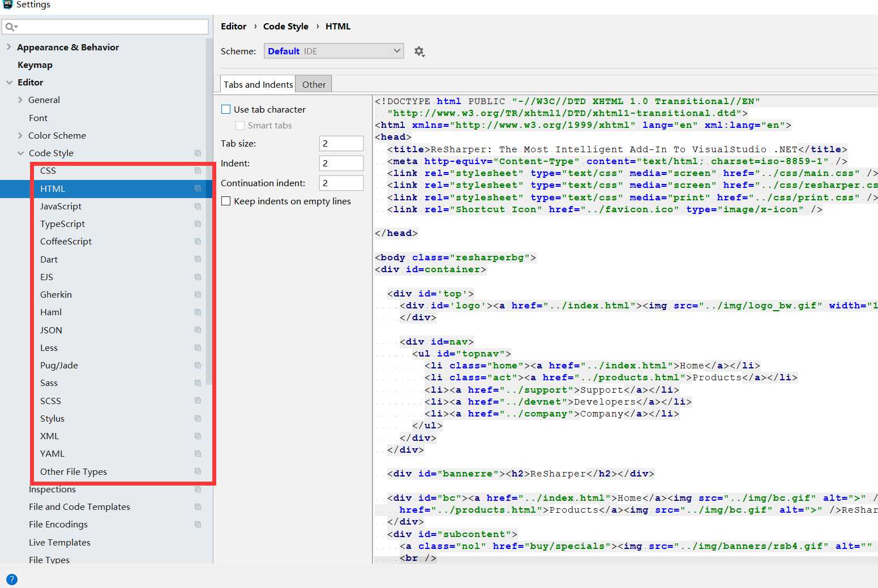Open Live Templates settings
The image size is (878, 588).
tap(59, 542)
